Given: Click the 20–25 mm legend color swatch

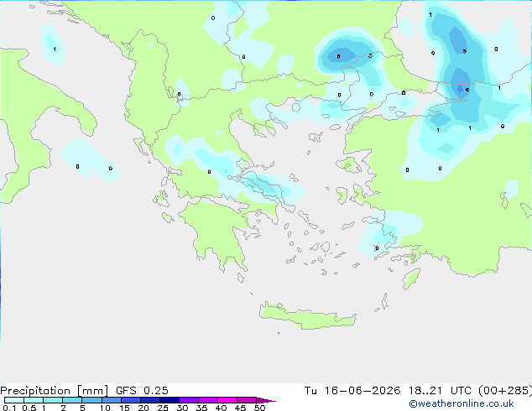Looking at the screenshot, I should (x=149, y=400).
